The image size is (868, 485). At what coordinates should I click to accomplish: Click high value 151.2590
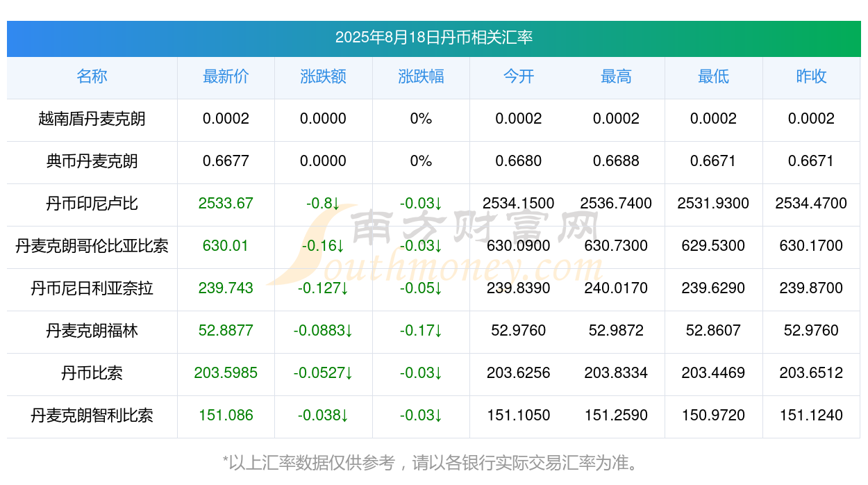pos(616,416)
